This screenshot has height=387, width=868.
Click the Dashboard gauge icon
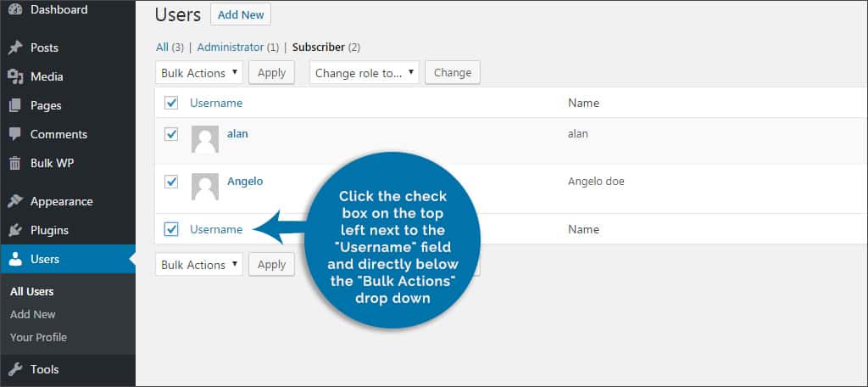tap(15, 9)
